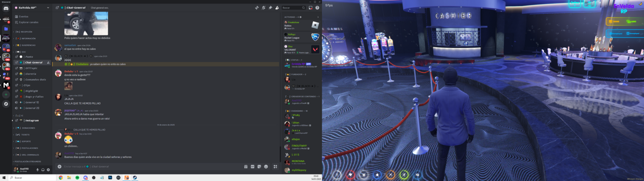This screenshot has height=181, width=644.
Task: Expand the TICKETS category
Action: [24, 134]
